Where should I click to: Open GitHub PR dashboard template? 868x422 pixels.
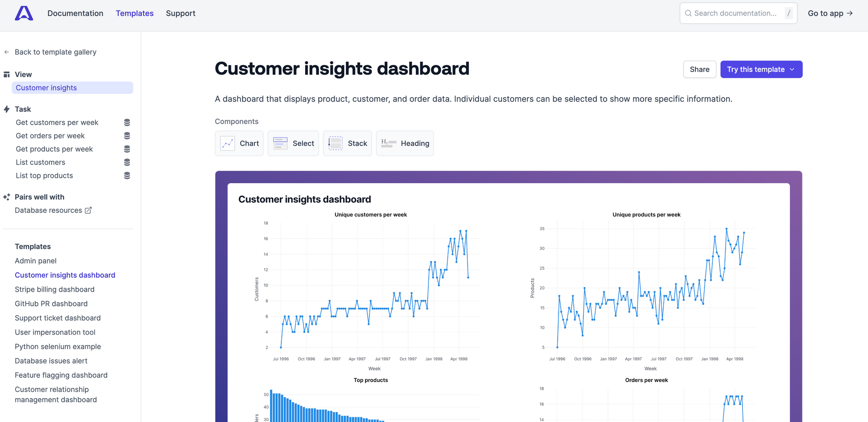click(51, 304)
